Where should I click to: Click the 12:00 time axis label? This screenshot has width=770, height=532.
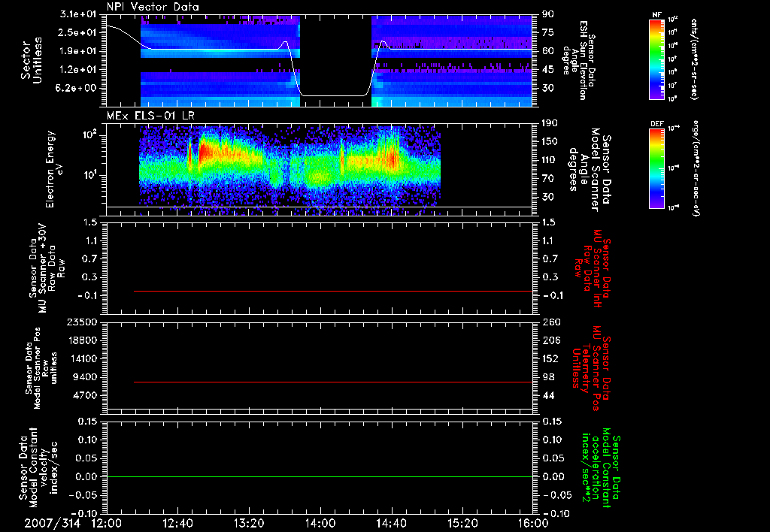[107, 523]
